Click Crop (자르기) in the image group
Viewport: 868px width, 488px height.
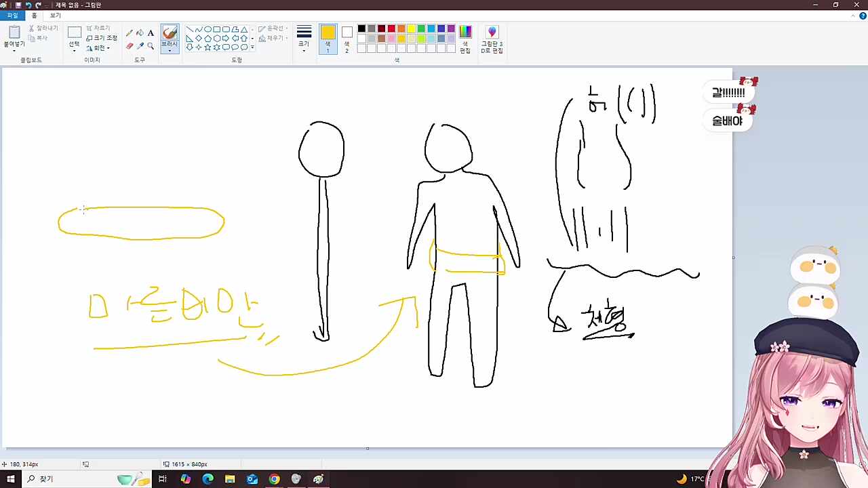[x=98, y=28]
